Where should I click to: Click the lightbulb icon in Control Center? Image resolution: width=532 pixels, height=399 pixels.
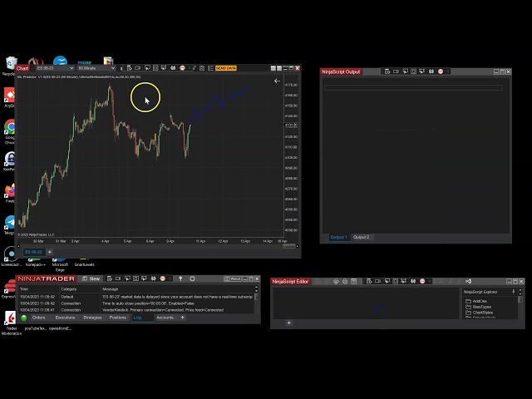point(180,278)
